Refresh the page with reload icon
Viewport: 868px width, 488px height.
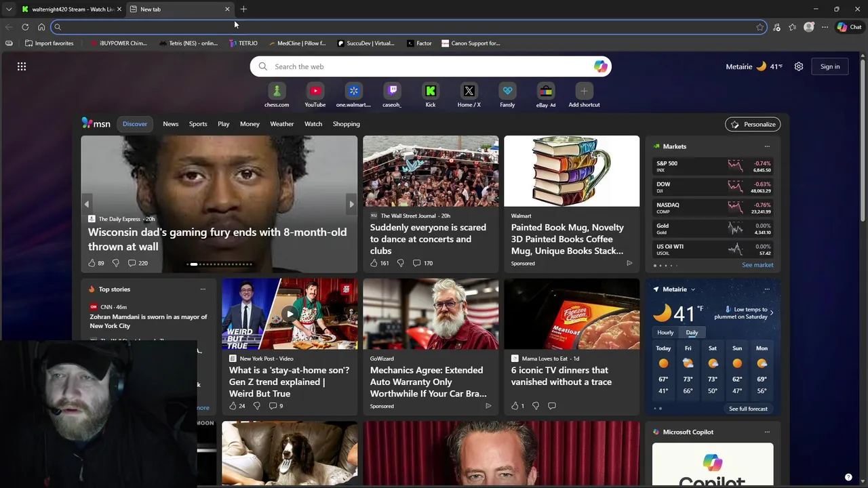point(25,27)
